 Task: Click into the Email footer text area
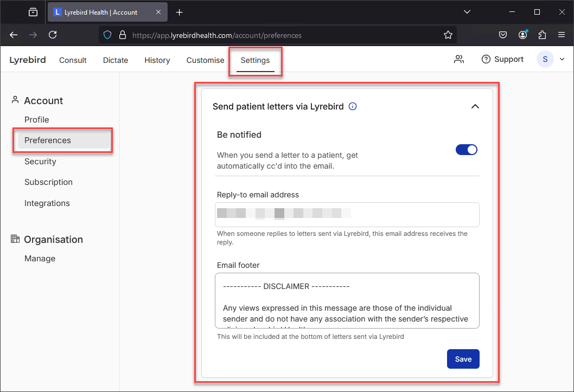coord(347,300)
